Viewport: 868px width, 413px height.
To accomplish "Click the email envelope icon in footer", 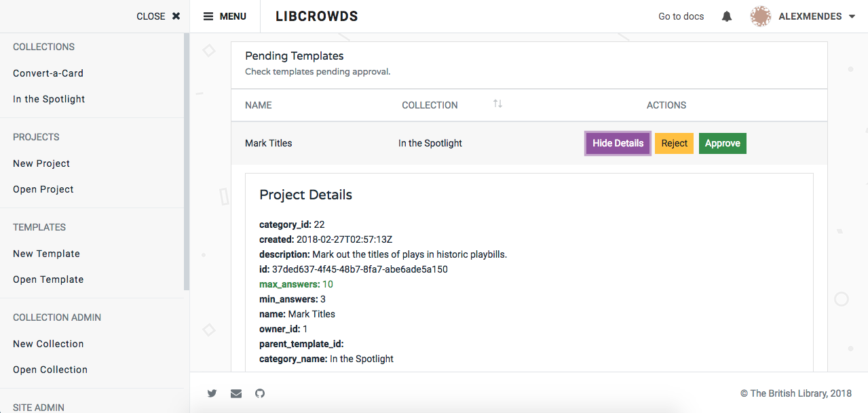I will click(235, 393).
